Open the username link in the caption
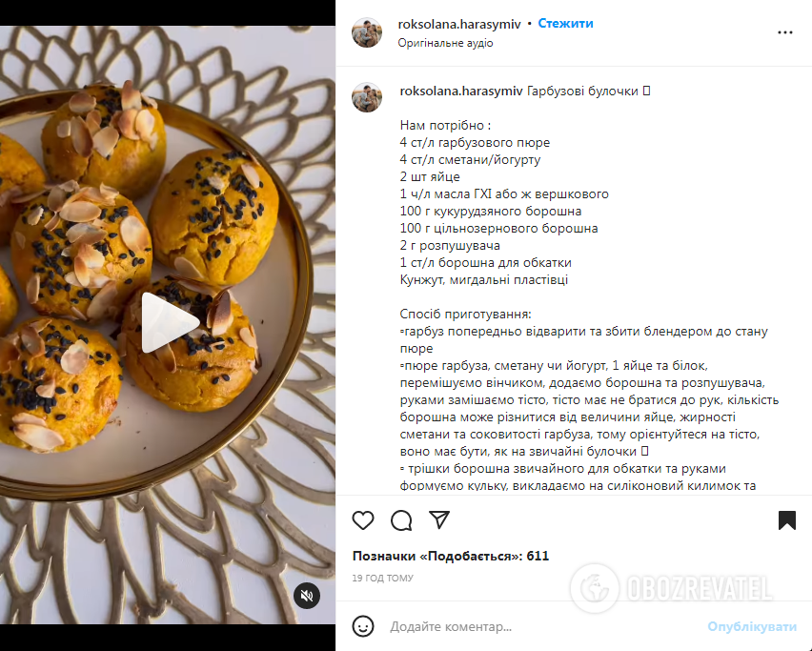 [x=460, y=91]
